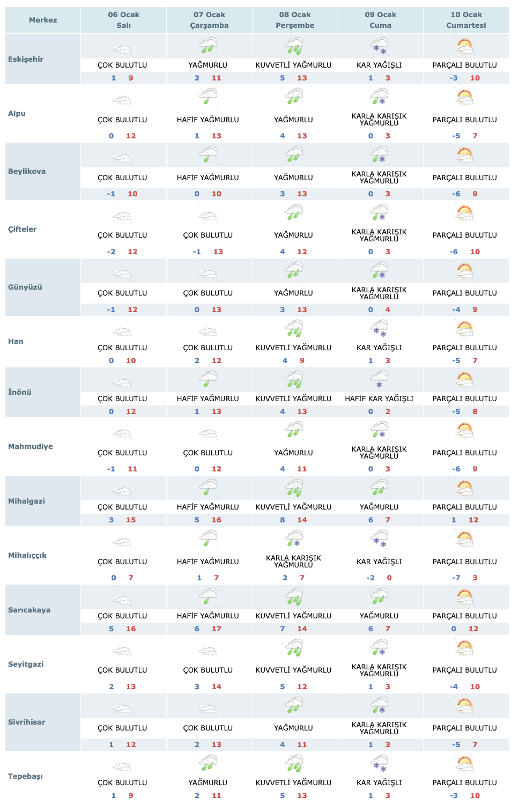Click Mihalgazi's rain icon for 09 Ocak
This screenshot has height=812, width=519.
(380, 488)
